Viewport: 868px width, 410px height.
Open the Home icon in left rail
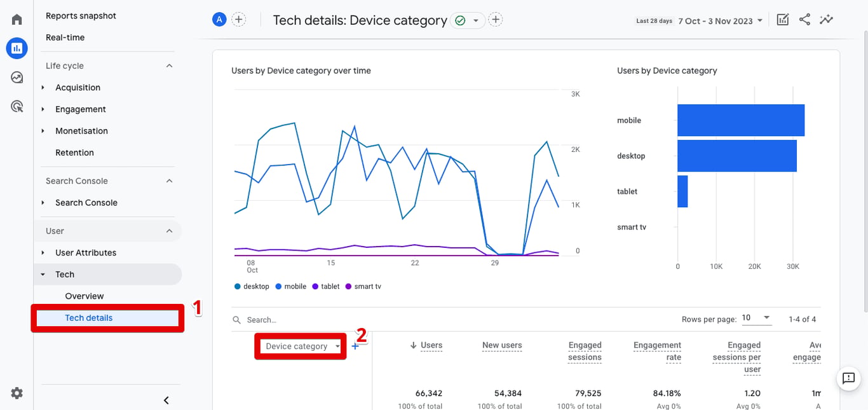(x=17, y=19)
